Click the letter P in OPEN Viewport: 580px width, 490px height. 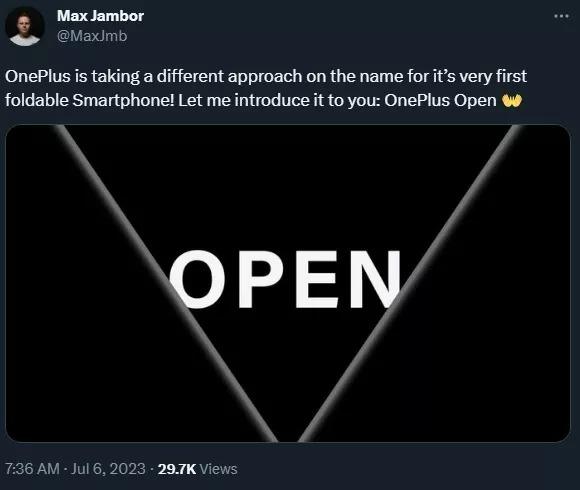tap(261, 279)
